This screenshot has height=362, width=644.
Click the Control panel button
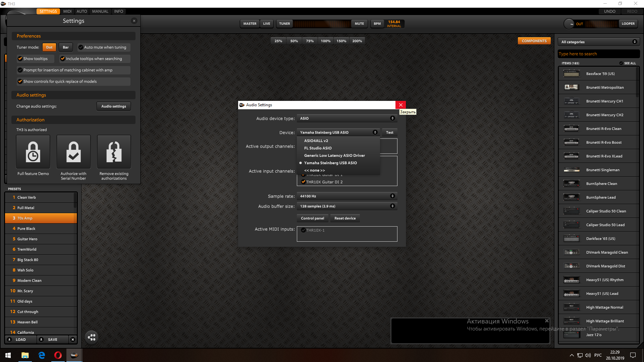pyautogui.click(x=312, y=218)
